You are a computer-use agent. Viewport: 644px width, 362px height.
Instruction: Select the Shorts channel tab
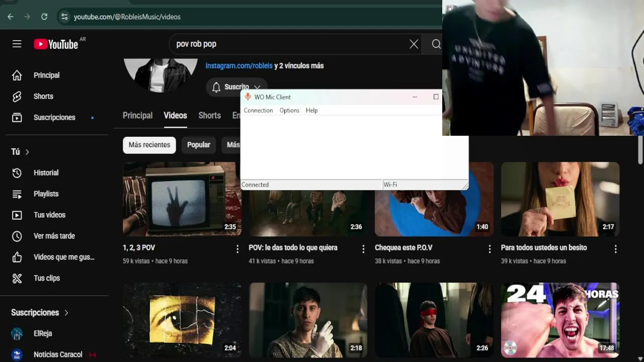click(x=209, y=116)
